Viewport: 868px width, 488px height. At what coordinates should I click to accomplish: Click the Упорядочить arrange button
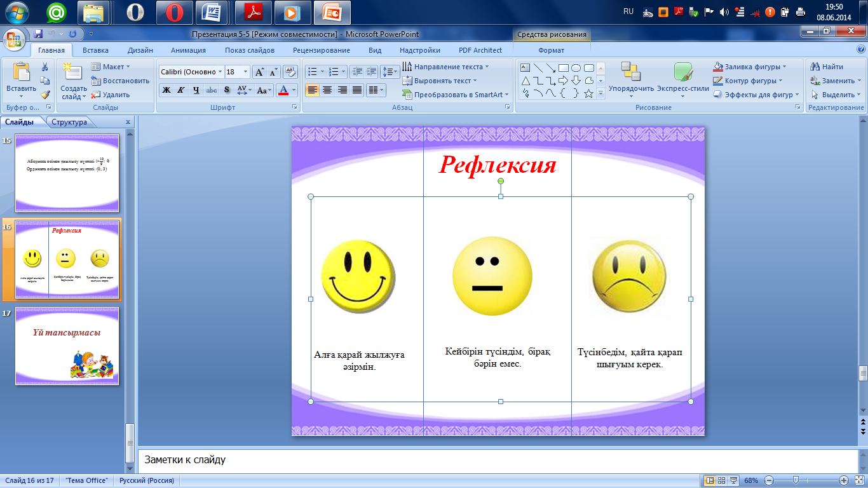tap(631, 81)
